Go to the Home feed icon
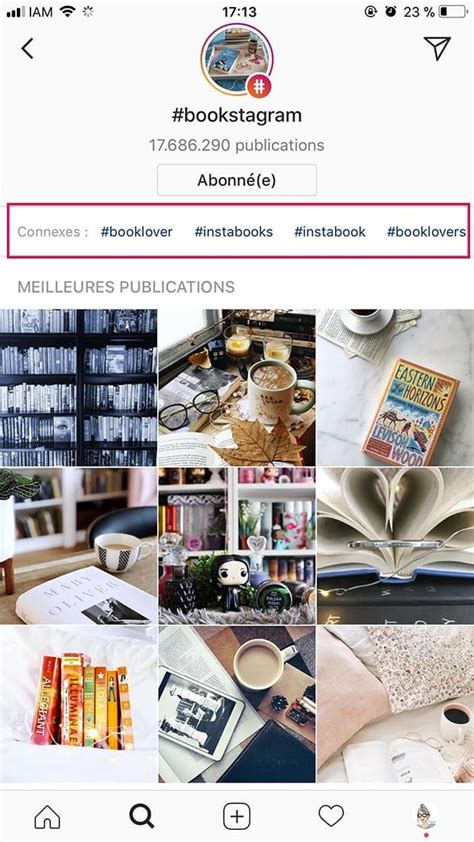Viewport: 474px width, 842px height. tap(47, 817)
